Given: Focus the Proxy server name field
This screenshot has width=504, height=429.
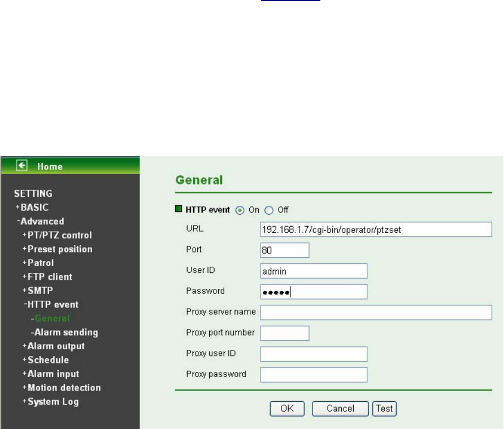Looking at the screenshot, I should pos(376,313).
